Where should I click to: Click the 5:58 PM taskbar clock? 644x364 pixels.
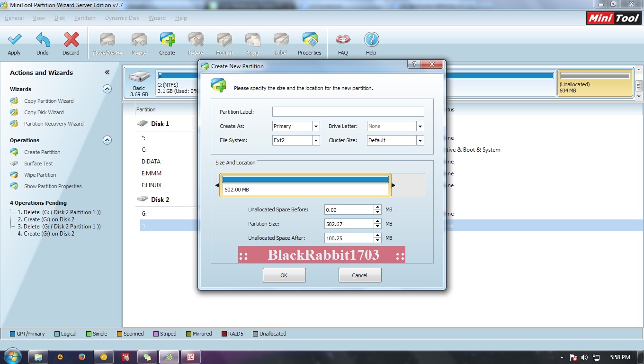point(620,357)
